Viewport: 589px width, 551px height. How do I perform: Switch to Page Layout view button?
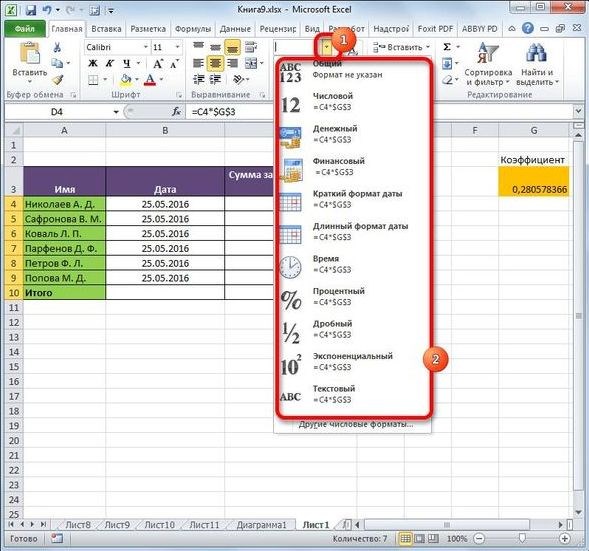pos(419,539)
